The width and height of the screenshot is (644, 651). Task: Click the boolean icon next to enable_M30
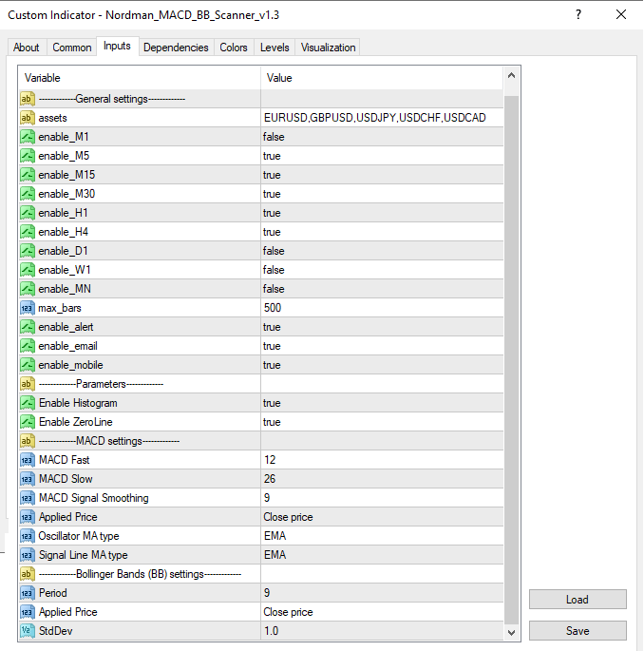(27, 194)
